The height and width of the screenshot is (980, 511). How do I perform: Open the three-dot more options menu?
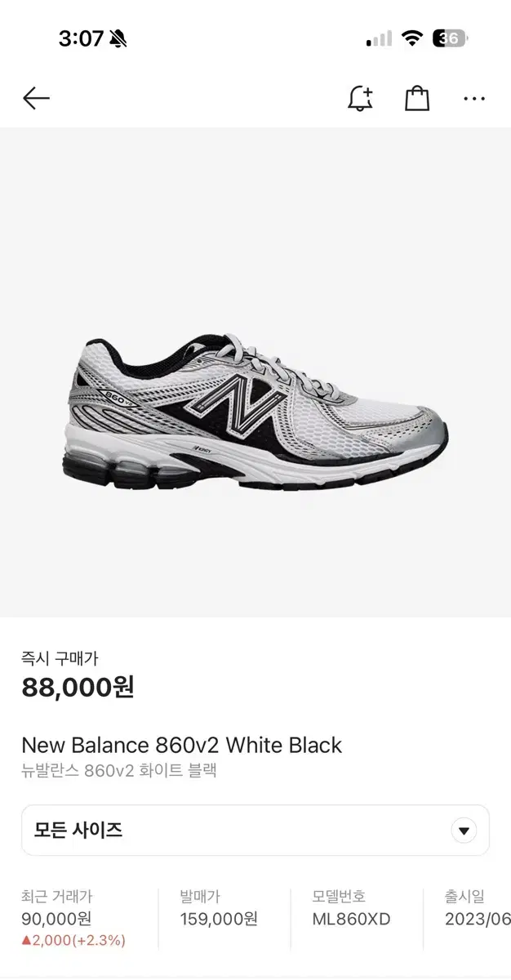pyautogui.click(x=474, y=99)
